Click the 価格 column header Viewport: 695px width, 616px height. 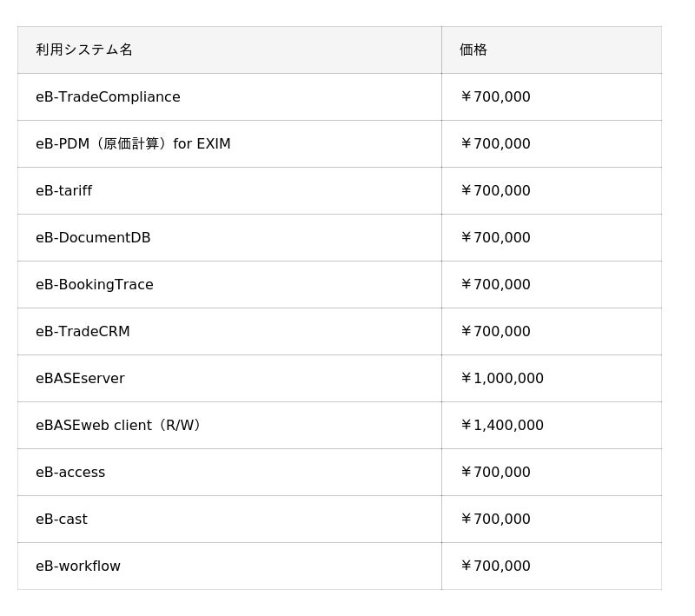(x=473, y=50)
